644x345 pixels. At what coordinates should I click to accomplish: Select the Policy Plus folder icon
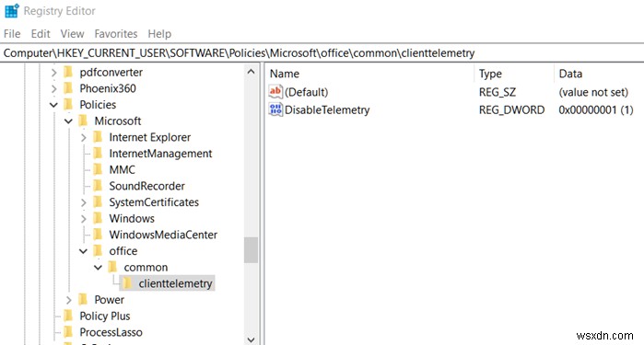tap(68, 316)
